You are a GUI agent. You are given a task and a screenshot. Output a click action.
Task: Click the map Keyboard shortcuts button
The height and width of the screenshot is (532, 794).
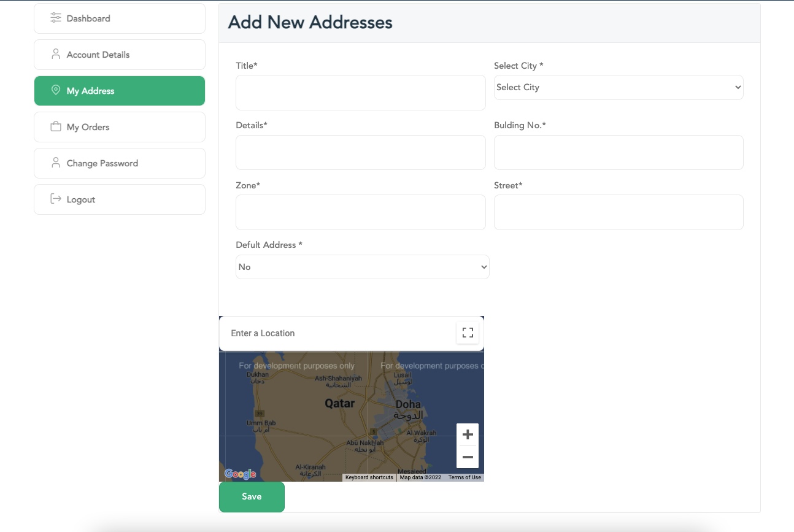[369, 477]
